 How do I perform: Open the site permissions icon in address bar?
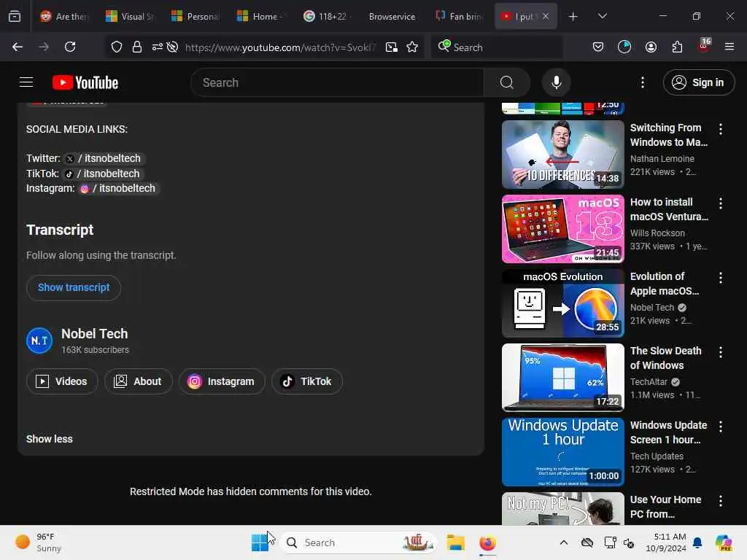(158, 47)
